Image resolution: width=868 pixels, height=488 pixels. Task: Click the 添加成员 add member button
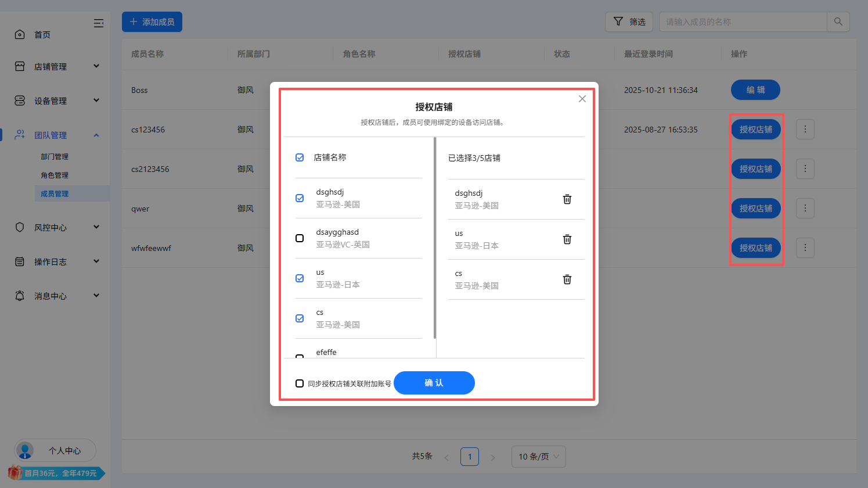[x=152, y=21]
